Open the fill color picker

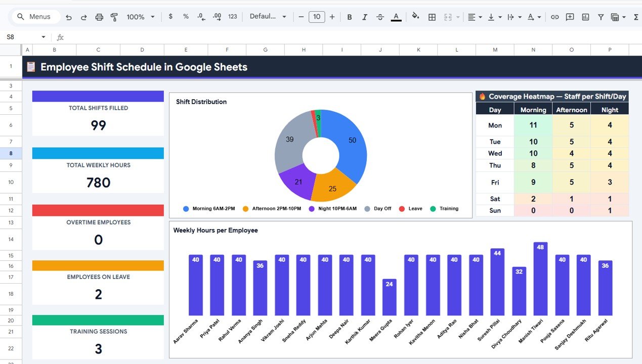pyautogui.click(x=415, y=17)
